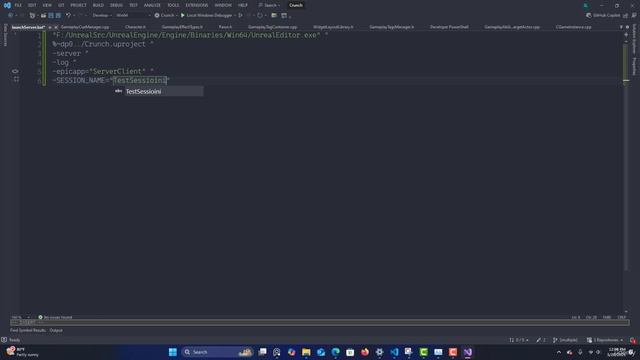
Task: Click the No issues found indicator
Action: click(x=55, y=317)
